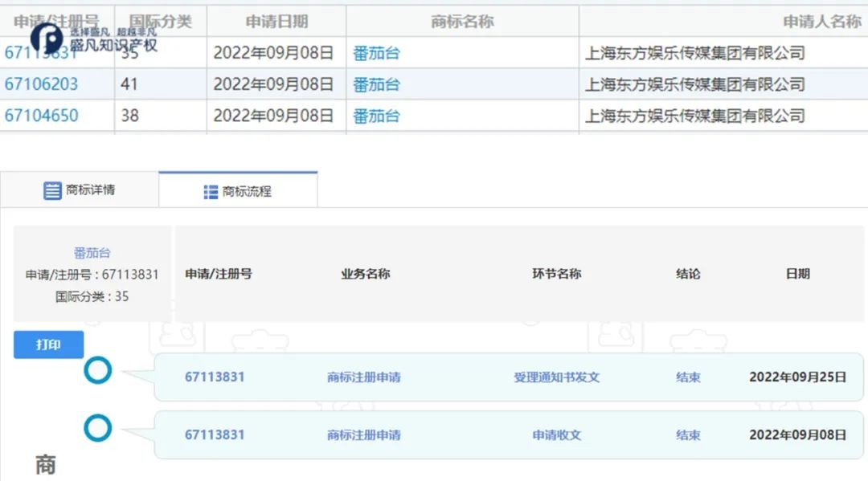Select timeline circle for 2022年09月25日 entry
The width and height of the screenshot is (868, 481).
[98, 370]
